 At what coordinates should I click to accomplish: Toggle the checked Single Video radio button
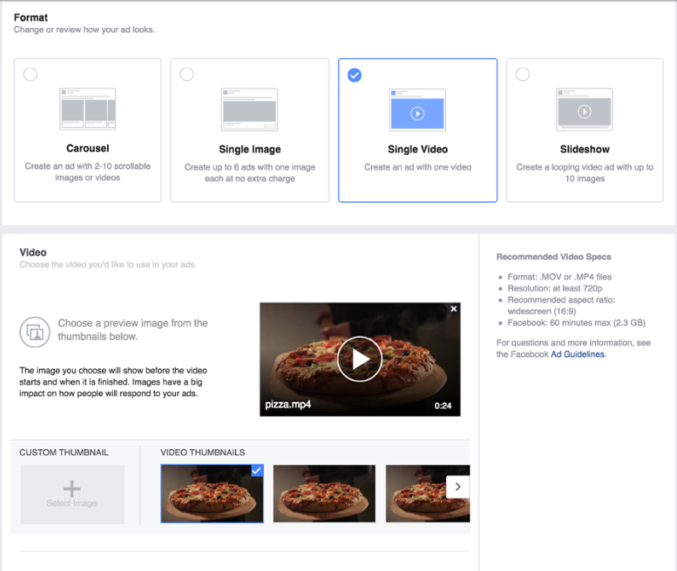(x=354, y=75)
